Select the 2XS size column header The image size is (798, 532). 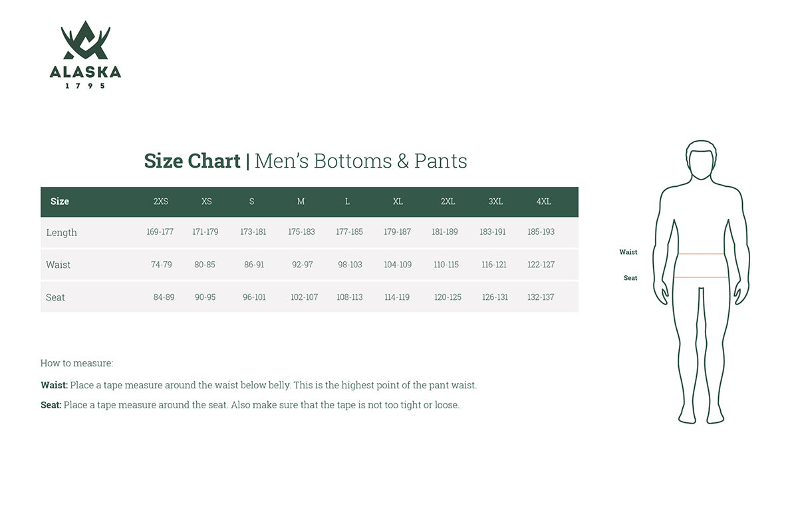(x=161, y=201)
